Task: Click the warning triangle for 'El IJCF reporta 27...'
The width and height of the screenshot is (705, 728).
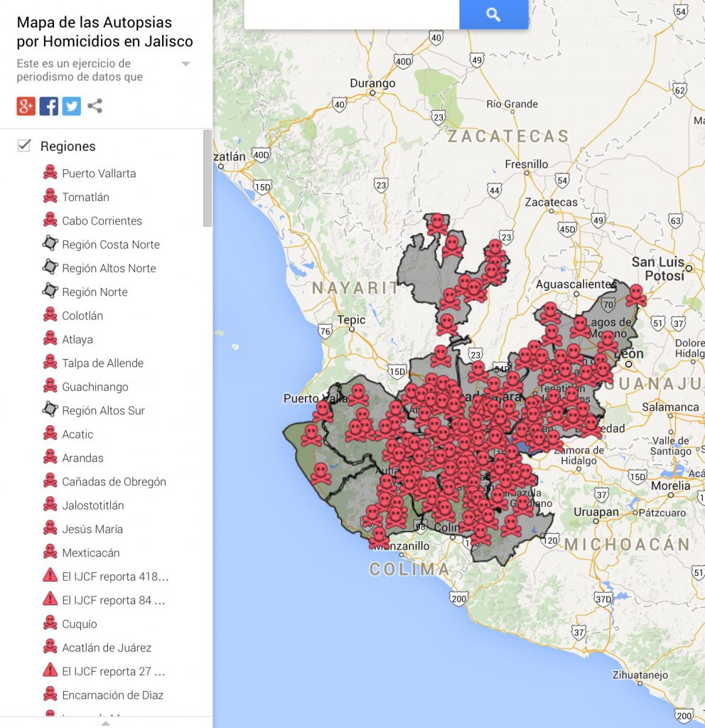Action: coord(50,670)
